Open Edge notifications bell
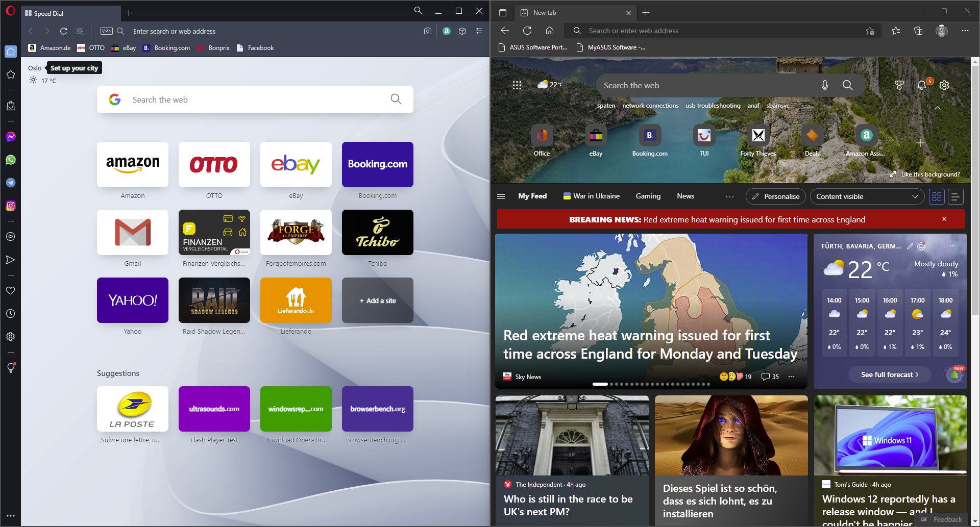The height and width of the screenshot is (527, 980). pos(922,85)
